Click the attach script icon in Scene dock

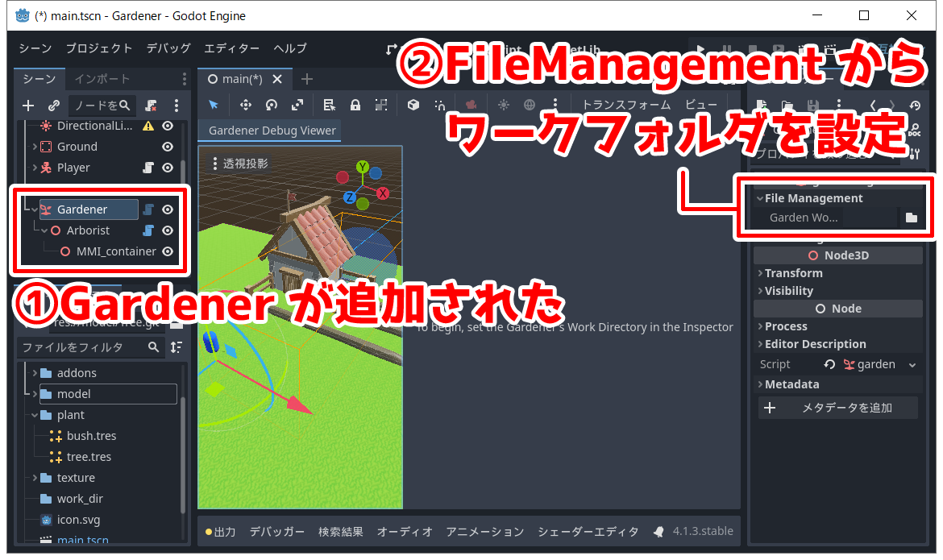[x=151, y=106]
